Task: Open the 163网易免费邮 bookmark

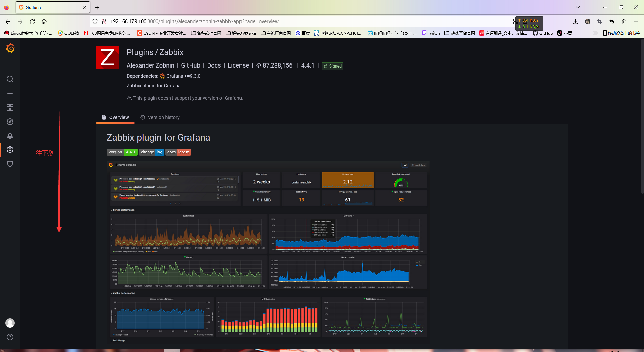Action: (x=107, y=33)
